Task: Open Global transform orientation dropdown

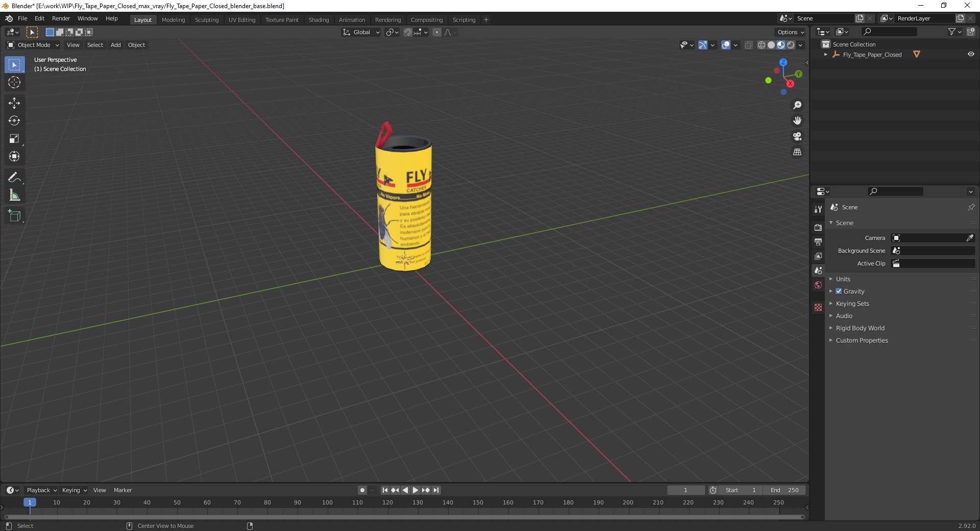Action: (361, 32)
